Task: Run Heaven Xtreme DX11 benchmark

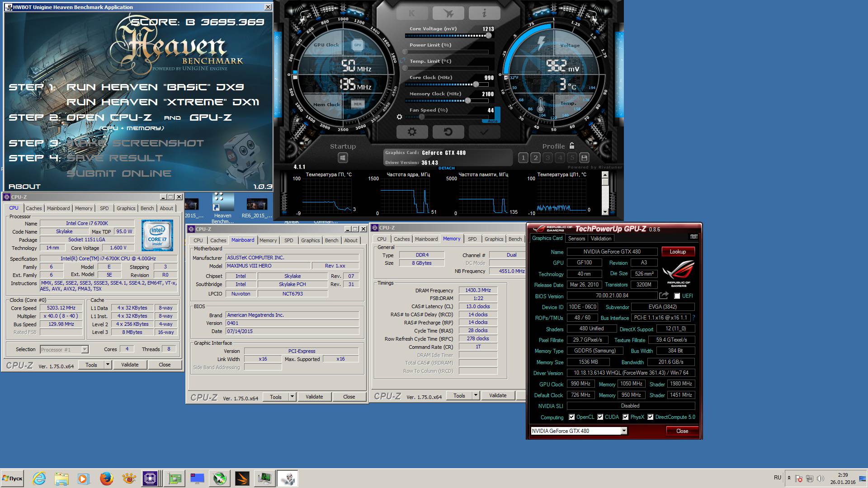Action: 163,102
